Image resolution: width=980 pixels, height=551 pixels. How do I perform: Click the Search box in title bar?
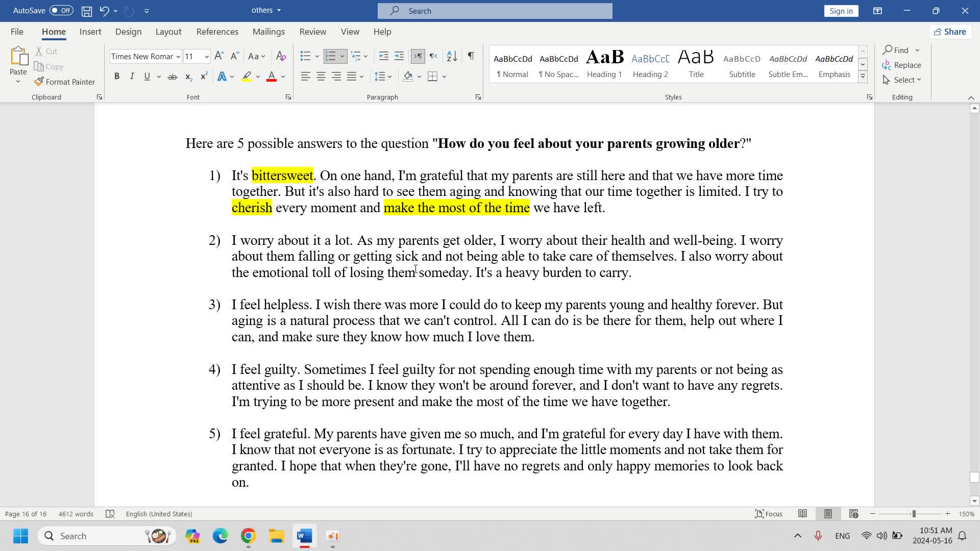pos(495,11)
